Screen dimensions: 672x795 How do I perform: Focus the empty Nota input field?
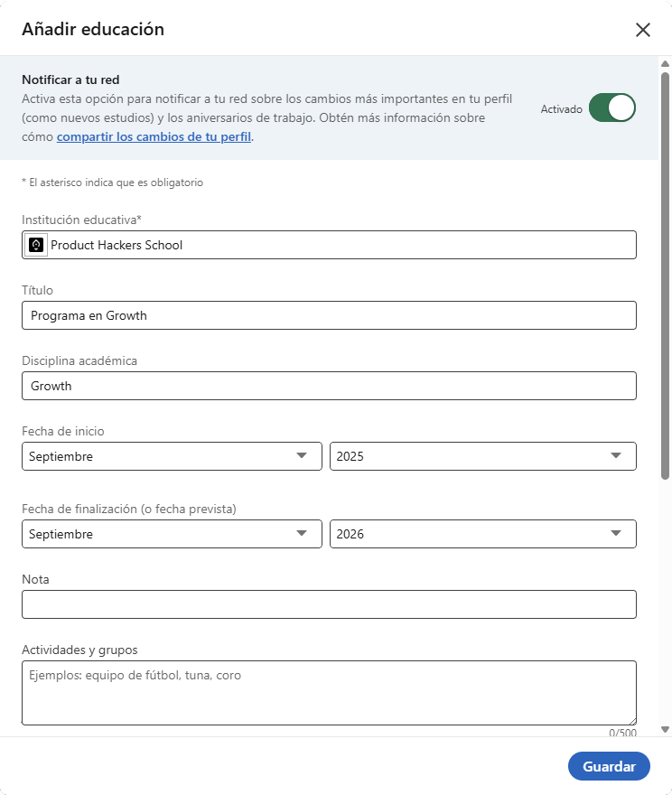click(329, 604)
